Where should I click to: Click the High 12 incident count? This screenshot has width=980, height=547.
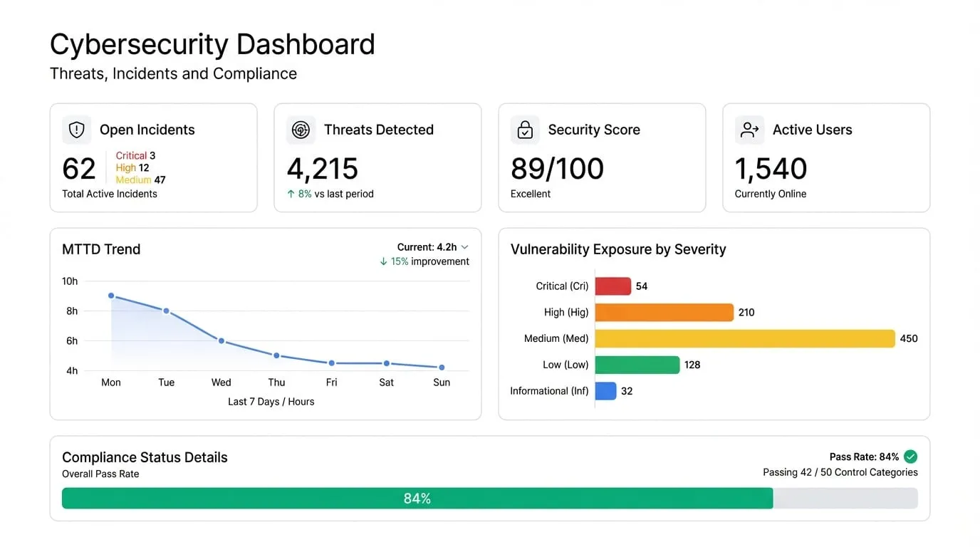132,167
